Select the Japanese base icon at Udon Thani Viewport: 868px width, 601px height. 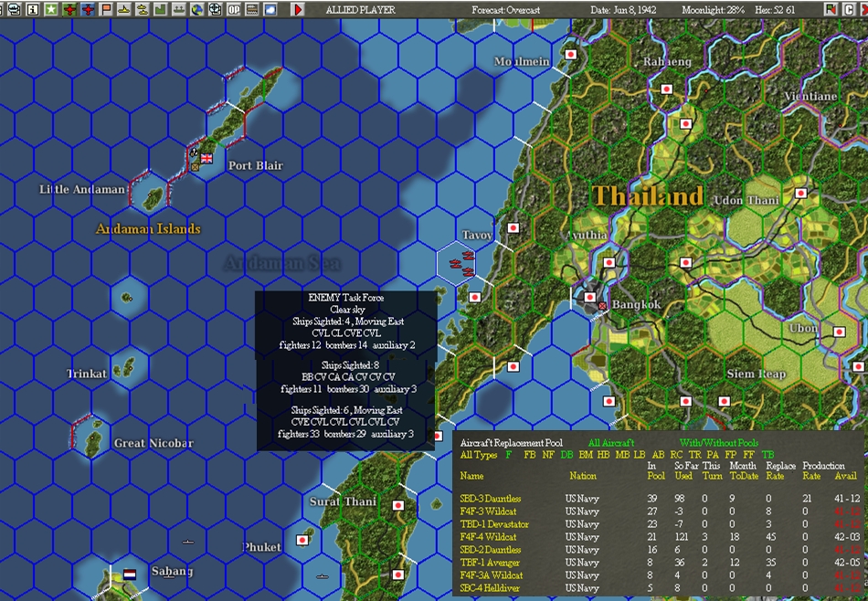[800, 193]
